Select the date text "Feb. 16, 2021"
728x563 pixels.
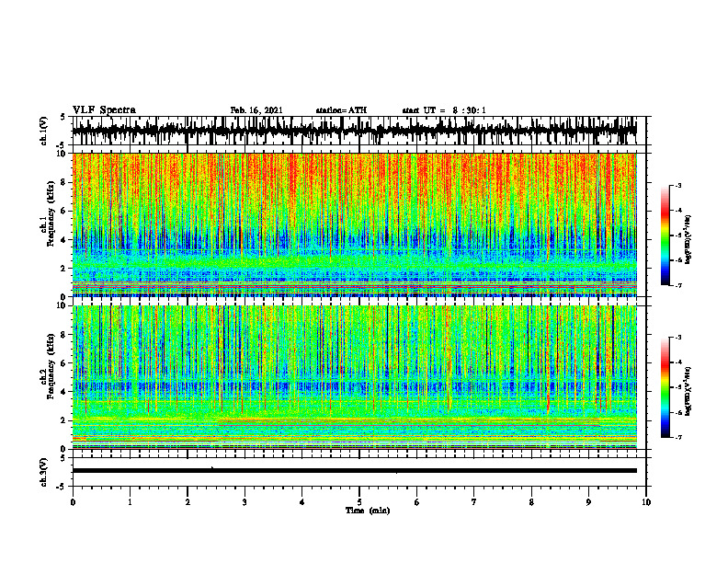tap(256, 110)
